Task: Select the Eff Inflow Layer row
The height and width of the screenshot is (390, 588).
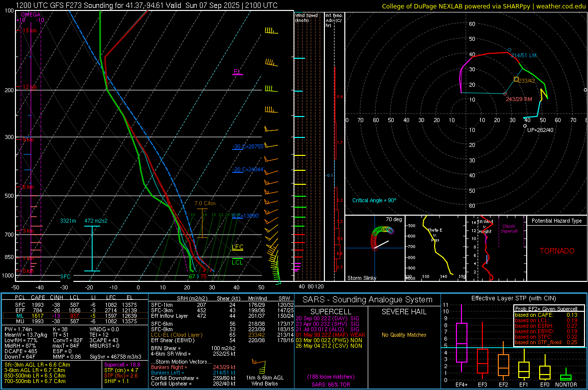Action: coord(222,316)
